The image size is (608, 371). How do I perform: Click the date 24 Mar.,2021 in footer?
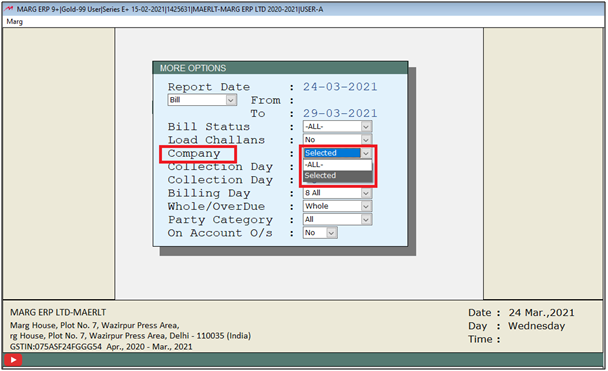[x=541, y=313]
